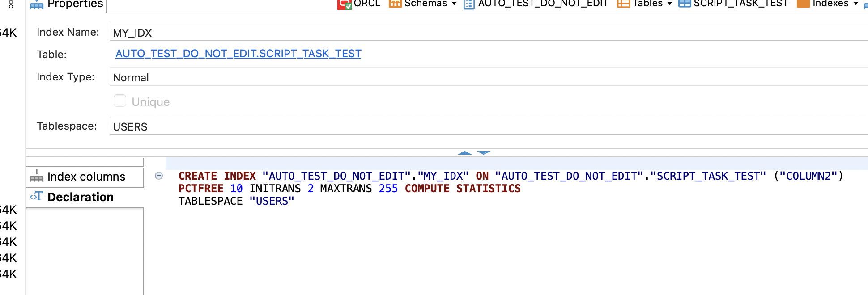
Task: Collapse the CREATE INDEX code fold marker
Action: pos(159,176)
